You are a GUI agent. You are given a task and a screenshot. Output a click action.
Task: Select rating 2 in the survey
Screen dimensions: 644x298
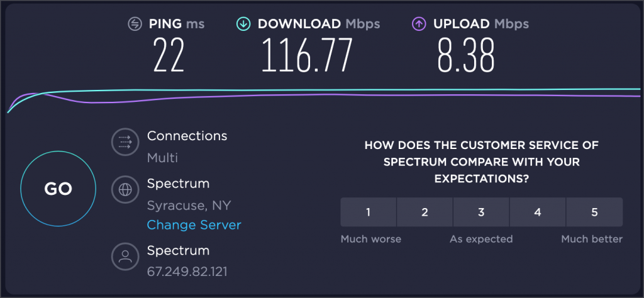(x=425, y=212)
